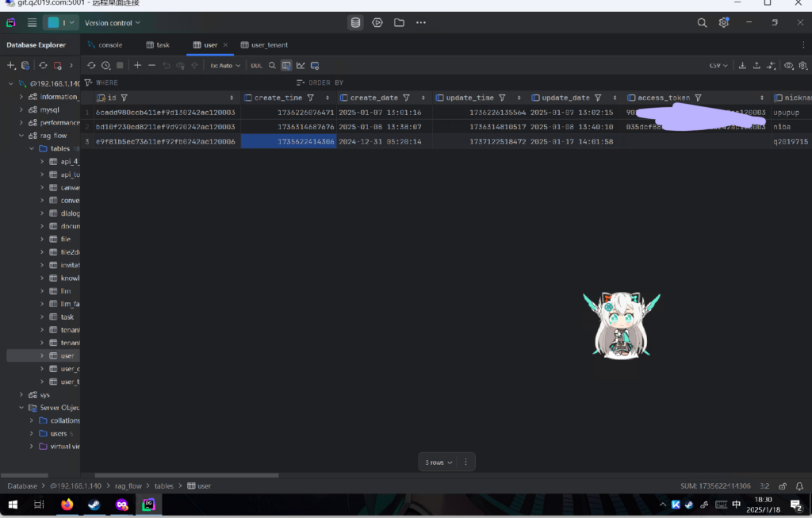Open the grid view eye options
This screenshot has width=812, height=518.
pyautogui.click(x=788, y=66)
